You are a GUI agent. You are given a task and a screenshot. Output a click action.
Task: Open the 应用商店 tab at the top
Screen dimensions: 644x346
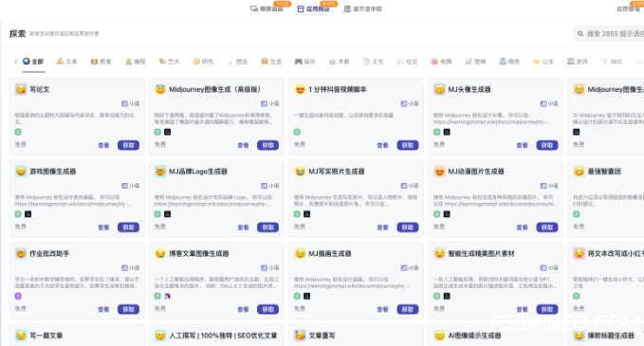(313, 9)
